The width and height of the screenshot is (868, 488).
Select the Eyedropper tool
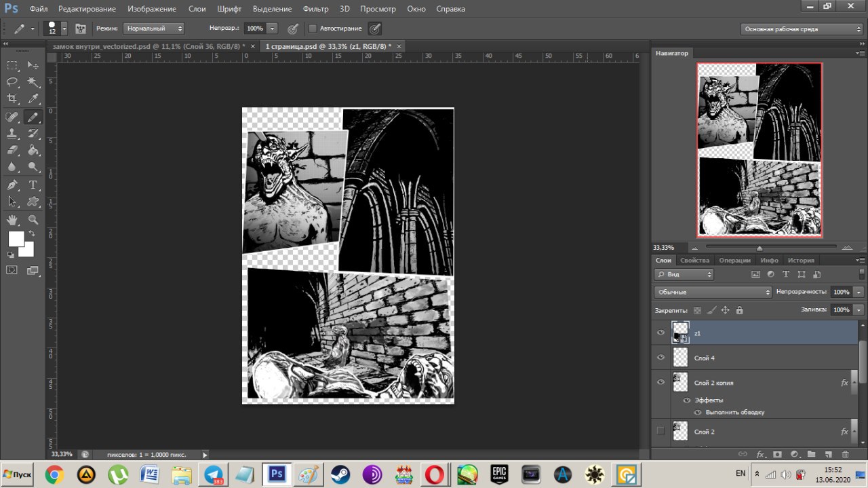pos(33,99)
